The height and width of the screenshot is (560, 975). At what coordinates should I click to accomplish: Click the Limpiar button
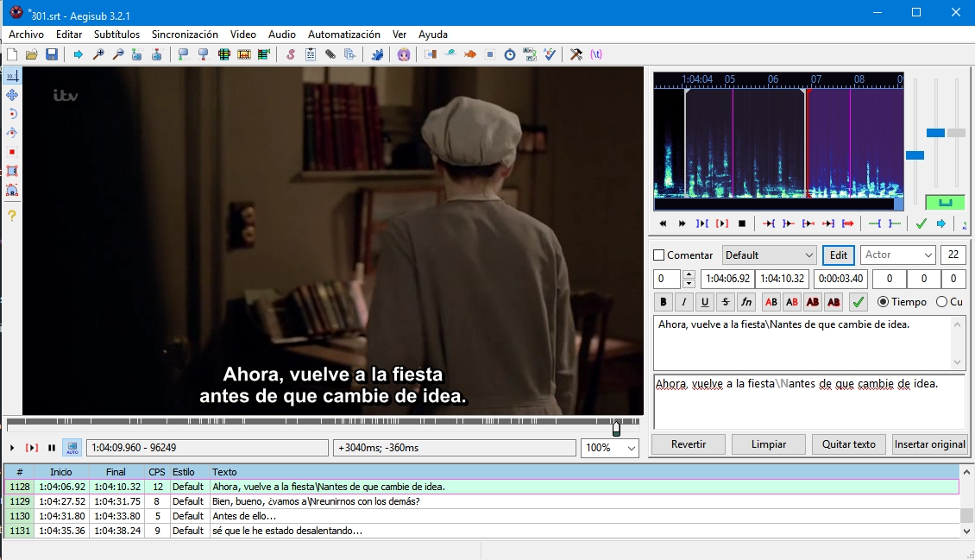coord(769,444)
